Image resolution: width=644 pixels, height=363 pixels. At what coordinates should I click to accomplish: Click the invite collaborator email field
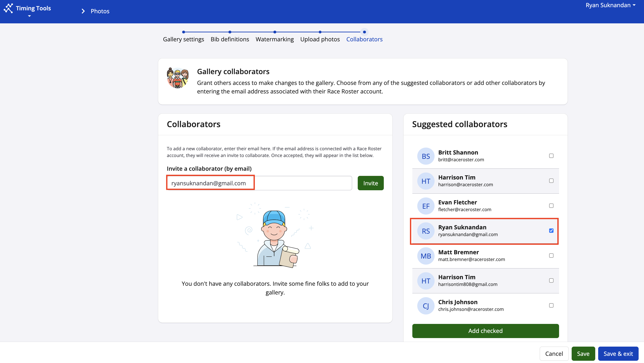(259, 183)
